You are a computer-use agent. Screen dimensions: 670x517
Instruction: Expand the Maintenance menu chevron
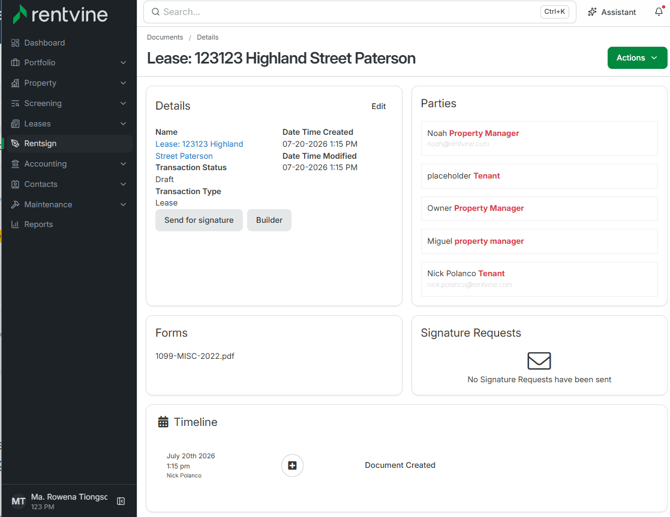(123, 205)
